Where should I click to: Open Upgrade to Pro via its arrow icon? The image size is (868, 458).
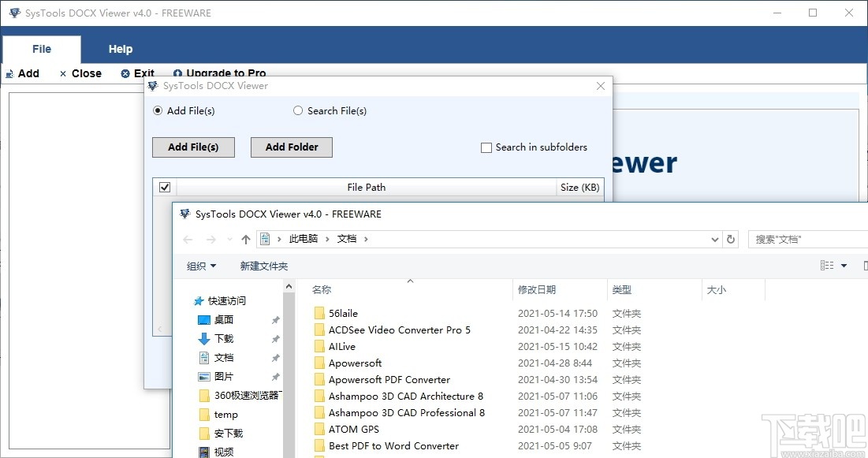(179, 73)
